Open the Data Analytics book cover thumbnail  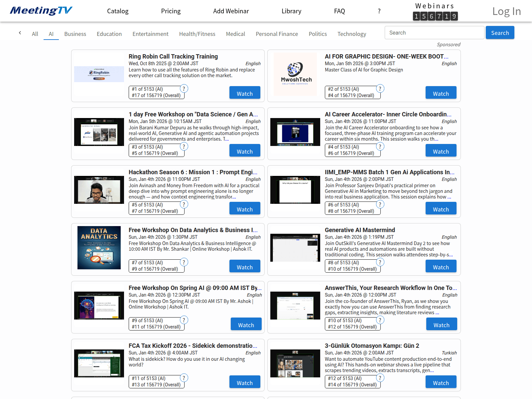coord(99,248)
